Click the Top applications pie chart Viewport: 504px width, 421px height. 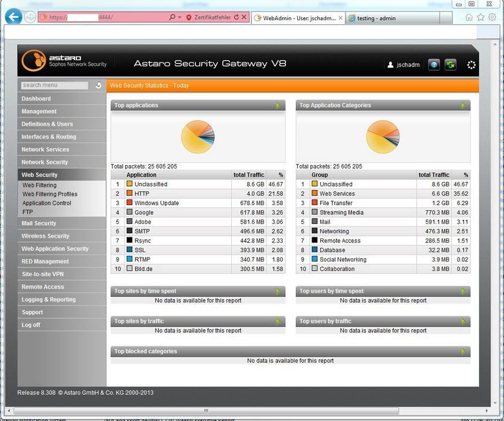[198, 137]
